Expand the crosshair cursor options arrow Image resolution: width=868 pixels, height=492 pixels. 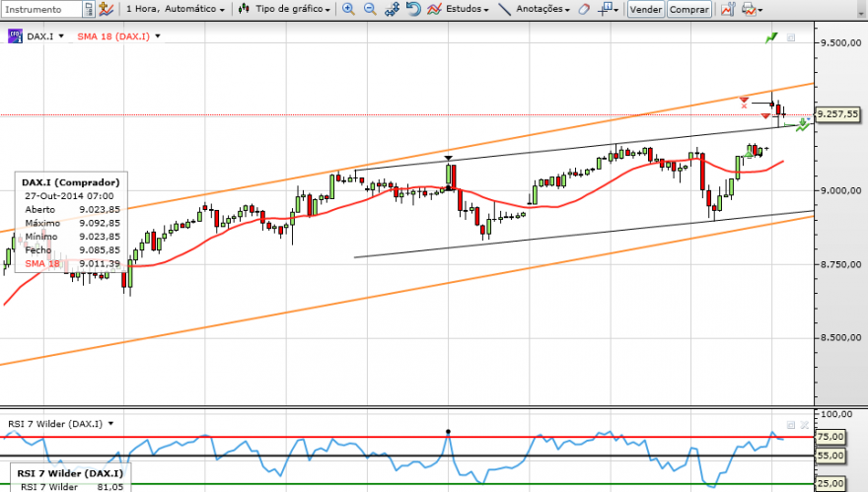coord(616,10)
